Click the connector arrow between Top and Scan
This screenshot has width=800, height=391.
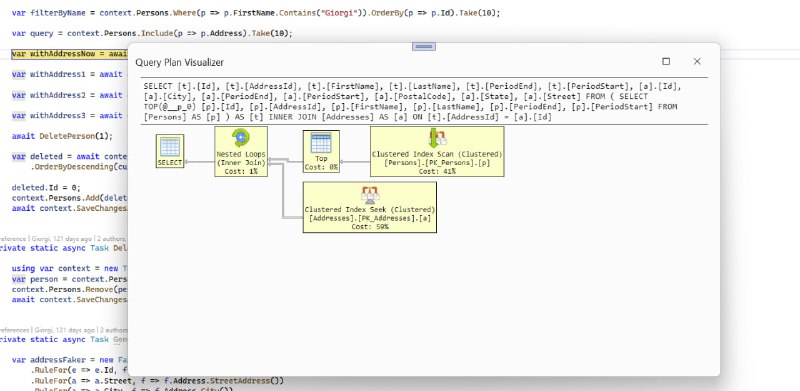point(355,162)
